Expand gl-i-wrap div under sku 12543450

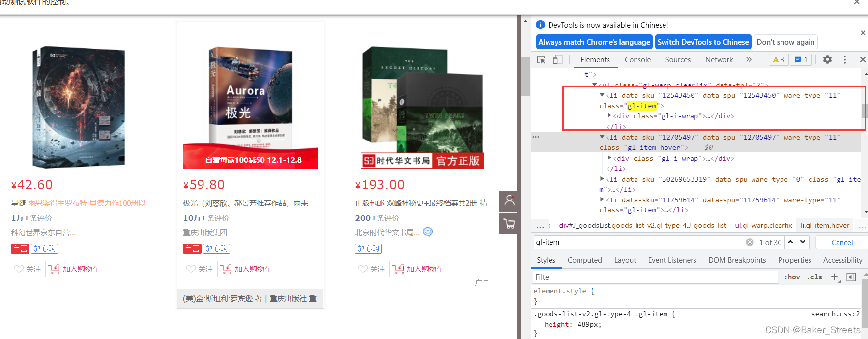pos(609,116)
